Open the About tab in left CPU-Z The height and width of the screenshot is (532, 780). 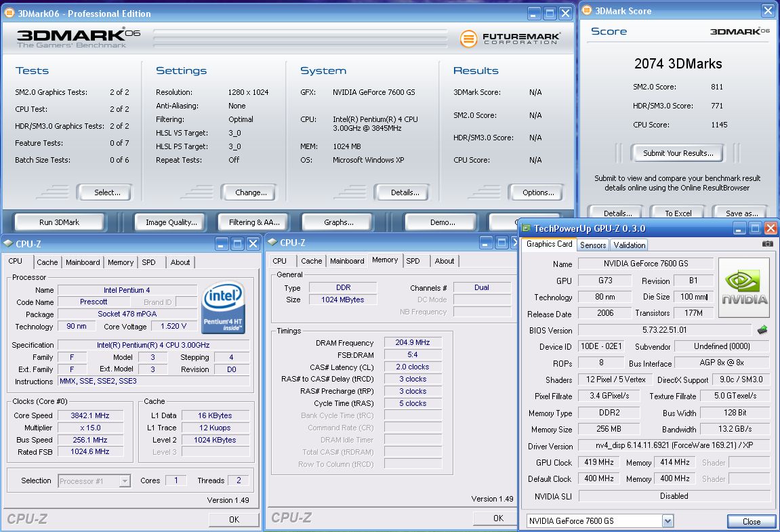pos(180,262)
